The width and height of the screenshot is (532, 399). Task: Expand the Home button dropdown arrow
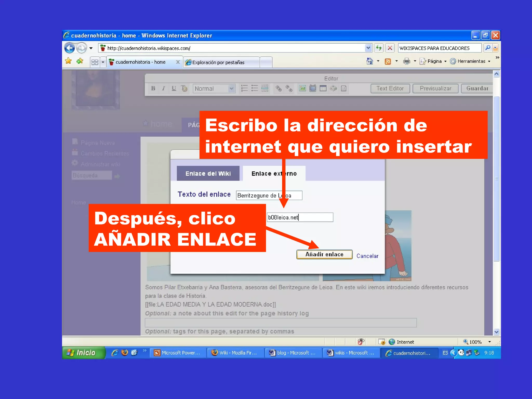(378, 61)
